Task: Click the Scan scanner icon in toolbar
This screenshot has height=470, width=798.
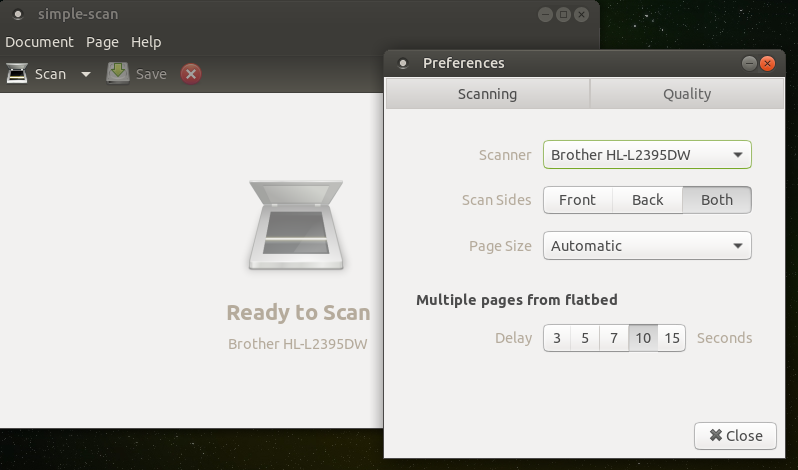Action: click(17, 74)
